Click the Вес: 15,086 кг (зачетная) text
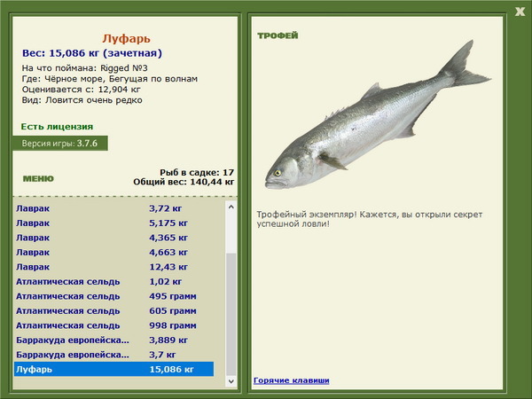 point(92,53)
